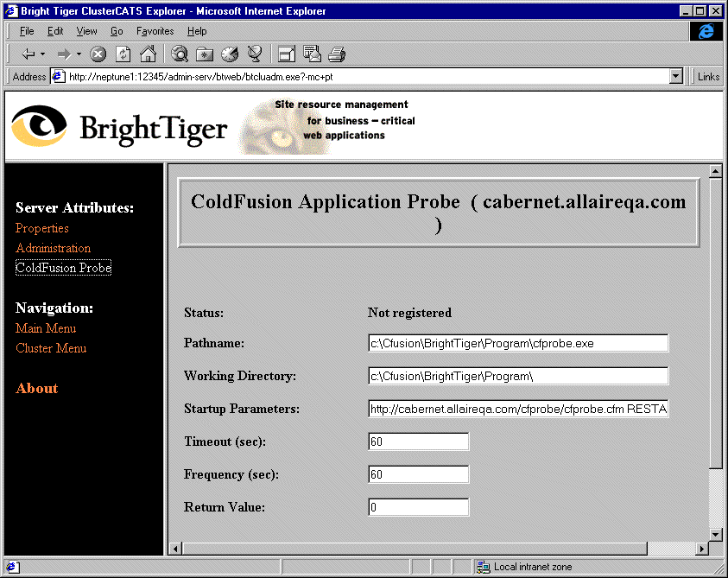728x578 pixels.
Task: Expand the Forward button history dropdown
Action: (79, 54)
